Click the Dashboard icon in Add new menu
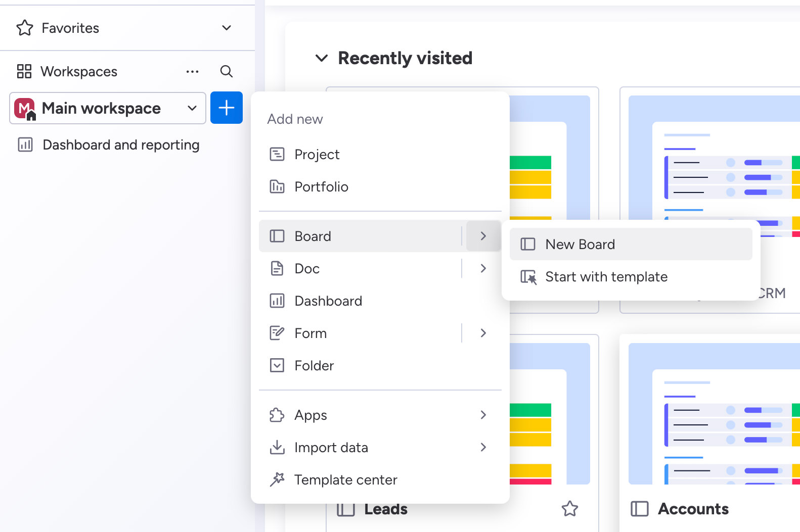Image resolution: width=800 pixels, height=532 pixels. pyautogui.click(x=277, y=301)
